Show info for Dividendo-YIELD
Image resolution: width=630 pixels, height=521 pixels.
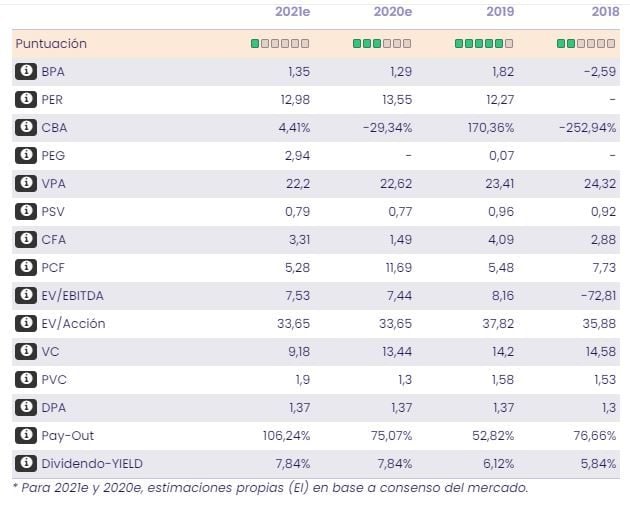[x=26, y=463]
